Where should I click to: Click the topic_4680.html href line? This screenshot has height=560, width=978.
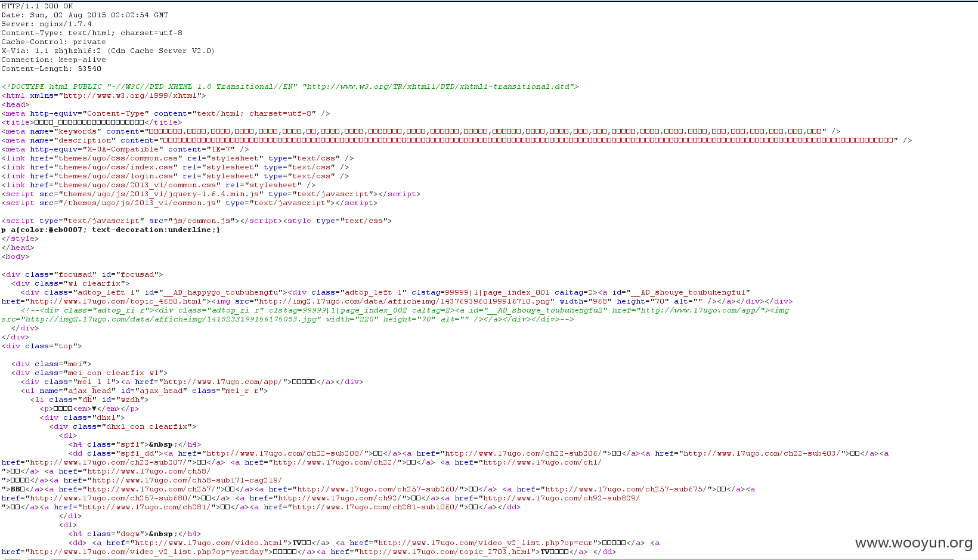[x=397, y=301]
